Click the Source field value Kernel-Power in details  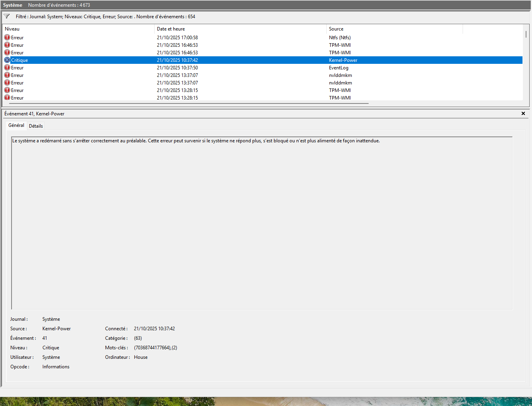click(x=57, y=329)
